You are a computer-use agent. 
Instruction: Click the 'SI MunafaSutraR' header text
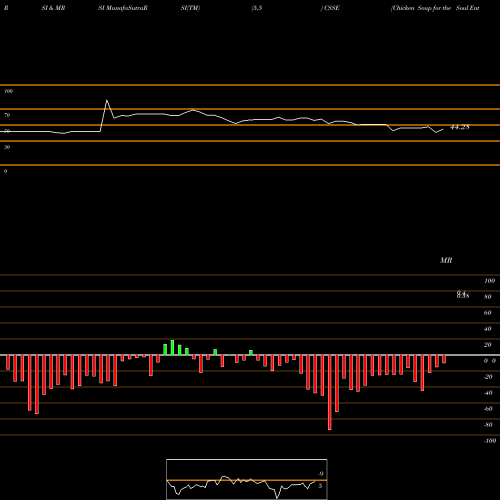[123, 8]
